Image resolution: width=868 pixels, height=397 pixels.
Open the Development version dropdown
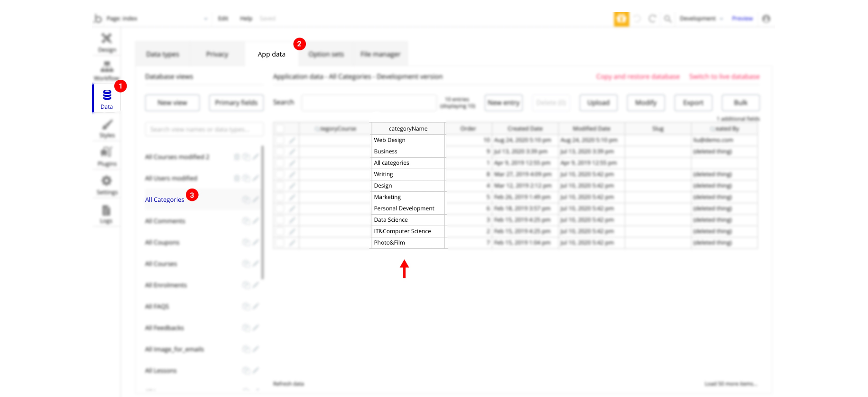(x=701, y=19)
